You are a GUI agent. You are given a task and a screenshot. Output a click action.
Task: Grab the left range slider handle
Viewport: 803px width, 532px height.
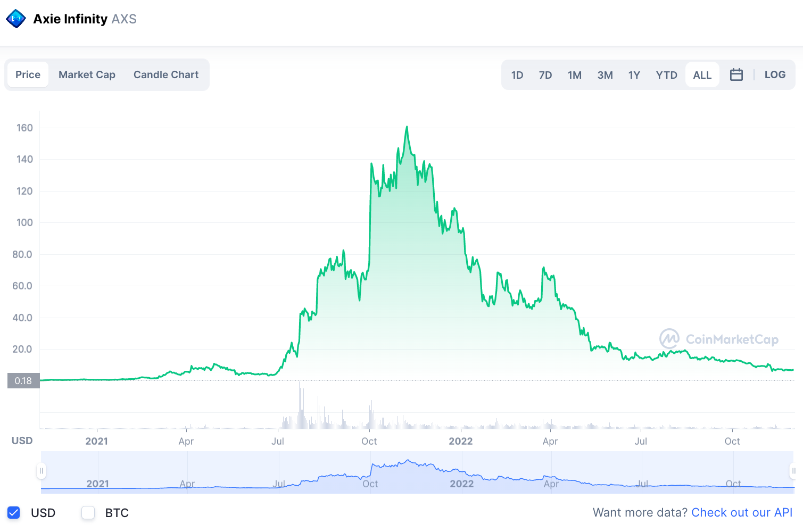coord(41,471)
